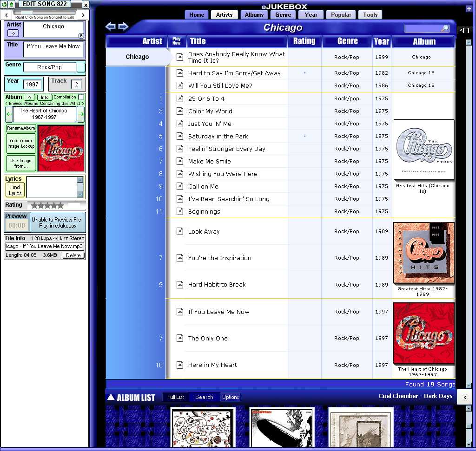The width and height of the screenshot is (476, 451).
Task: Go to next song with right chevron
Action: 83,15
